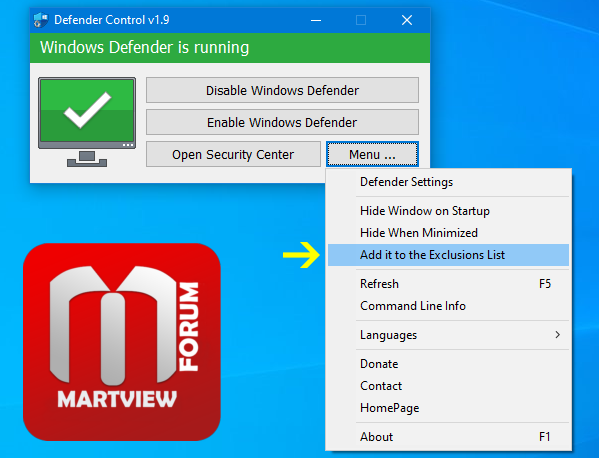Open Defender Settings from the menu
This screenshot has width=599, height=458.
pos(448,182)
